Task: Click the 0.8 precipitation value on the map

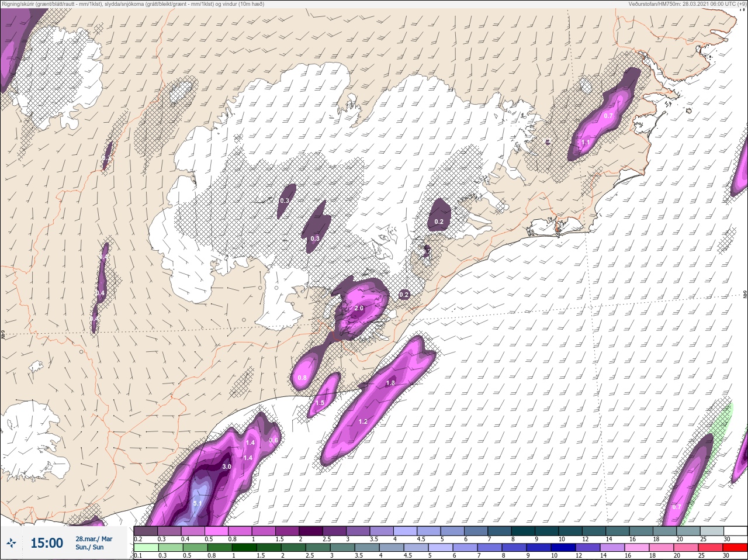Action: pos(302,378)
